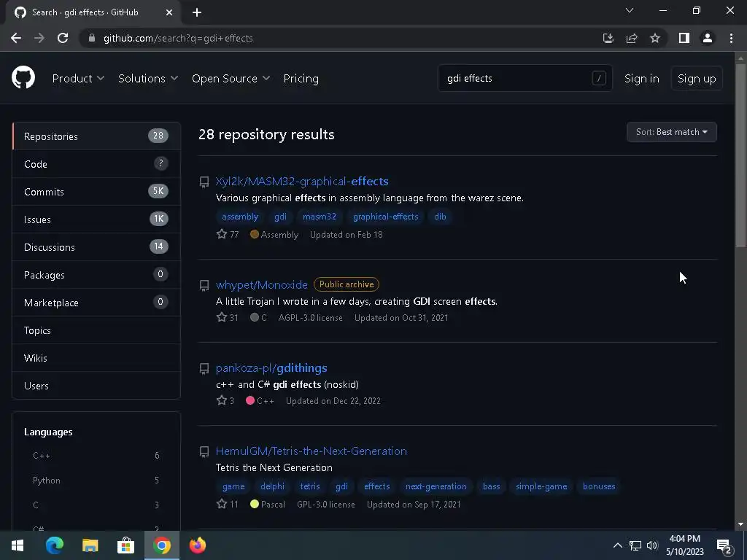Viewport: 747px width, 560px height.
Task: Share this page via share icon
Action: (632, 38)
